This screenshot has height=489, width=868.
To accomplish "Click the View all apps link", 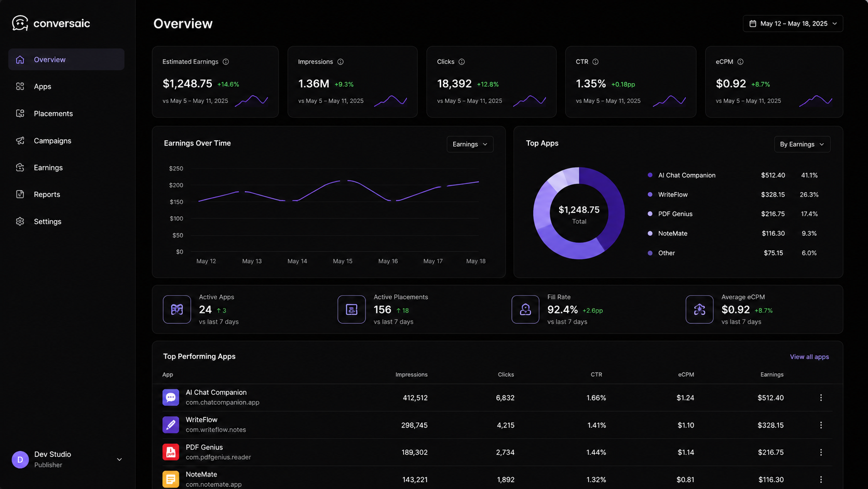I will click(809, 356).
